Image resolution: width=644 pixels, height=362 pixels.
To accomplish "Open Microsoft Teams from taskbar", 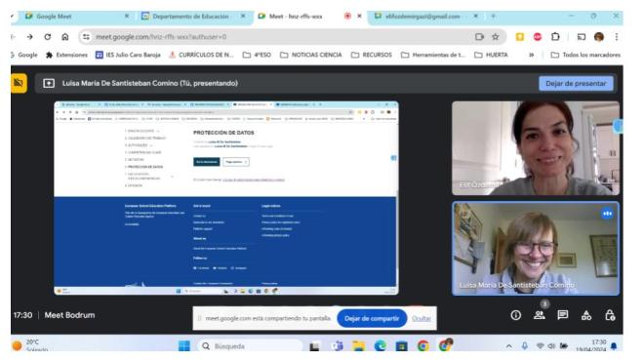I will [x=338, y=346].
